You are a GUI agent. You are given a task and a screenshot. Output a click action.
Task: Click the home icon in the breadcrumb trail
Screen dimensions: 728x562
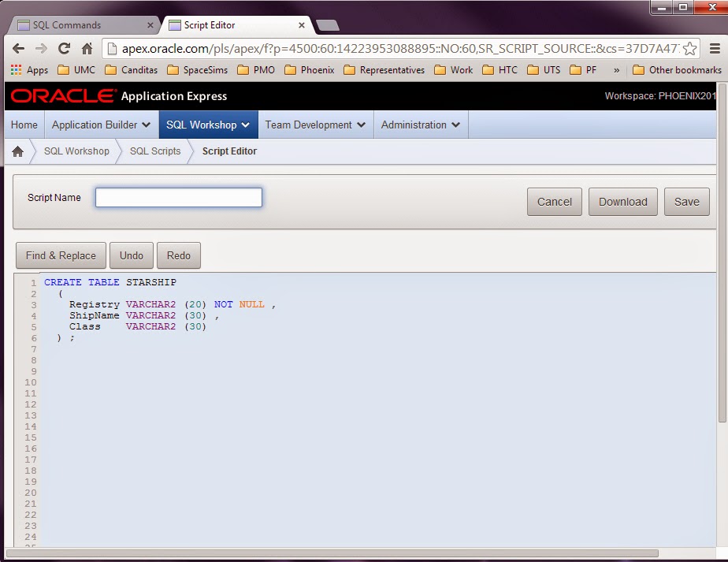click(17, 151)
